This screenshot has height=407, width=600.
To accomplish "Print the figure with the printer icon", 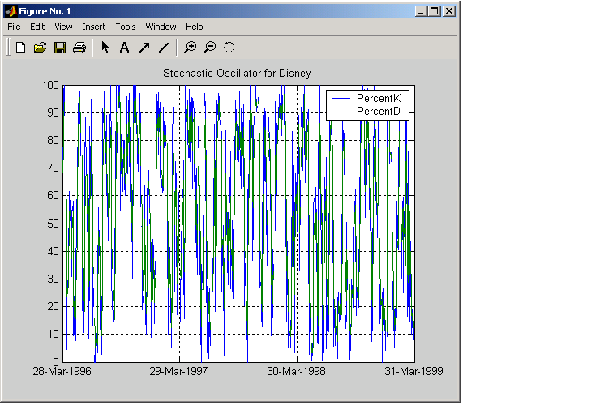I will (x=80, y=48).
